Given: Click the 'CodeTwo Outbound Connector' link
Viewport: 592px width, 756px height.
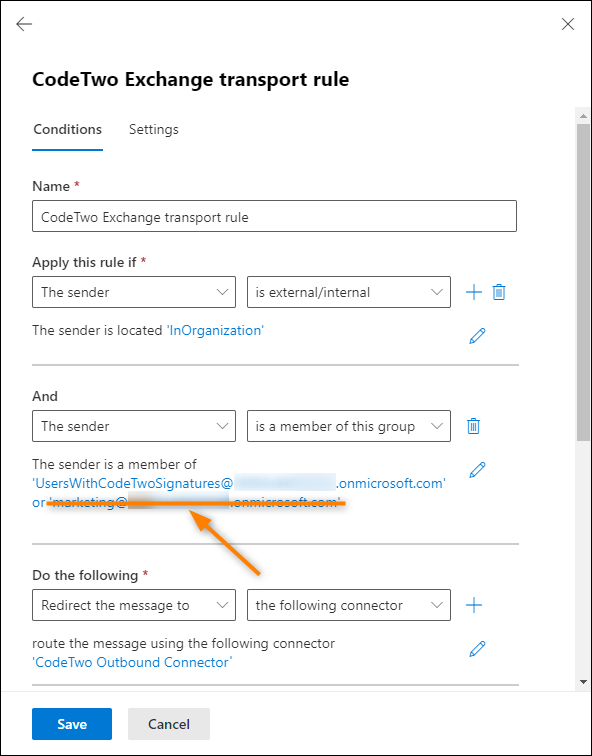Looking at the screenshot, I should (132, 662).
